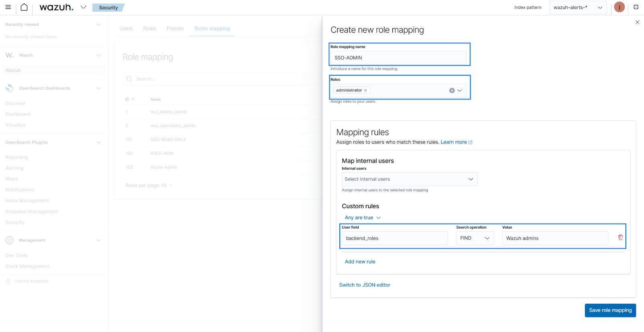Open Visualize in the sidebar

(x=16, y=125)
